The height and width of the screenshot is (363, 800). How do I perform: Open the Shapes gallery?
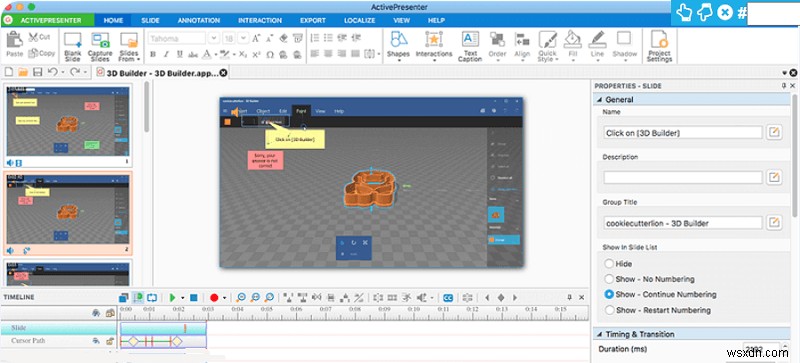[x=398, y=46]
